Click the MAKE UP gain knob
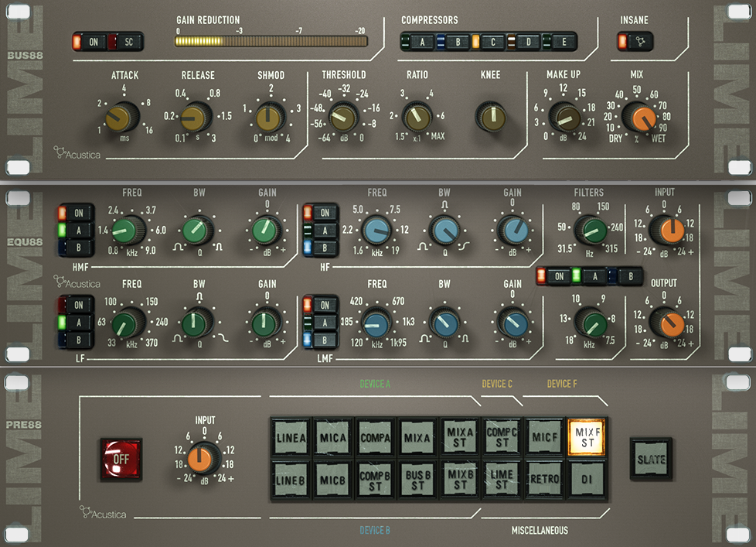The height and width of the screenshot is (547, 756). click(x=564, y=118)
